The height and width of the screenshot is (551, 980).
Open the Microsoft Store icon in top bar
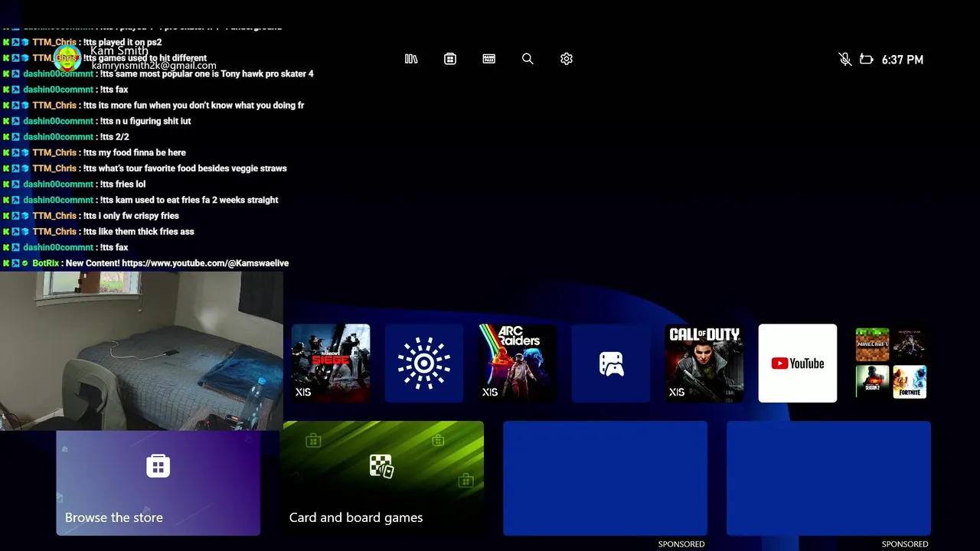pyautogui.click(x=450, y=59)
